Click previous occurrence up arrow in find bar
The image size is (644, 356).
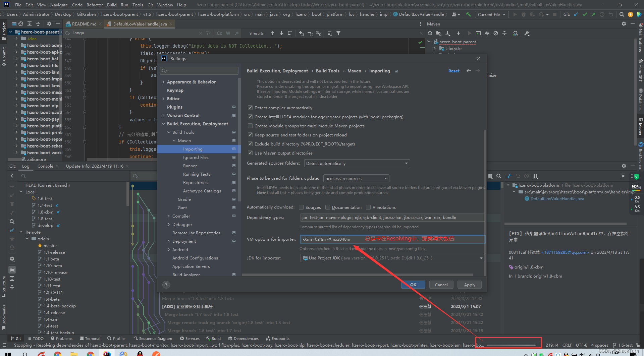point(273,33)
